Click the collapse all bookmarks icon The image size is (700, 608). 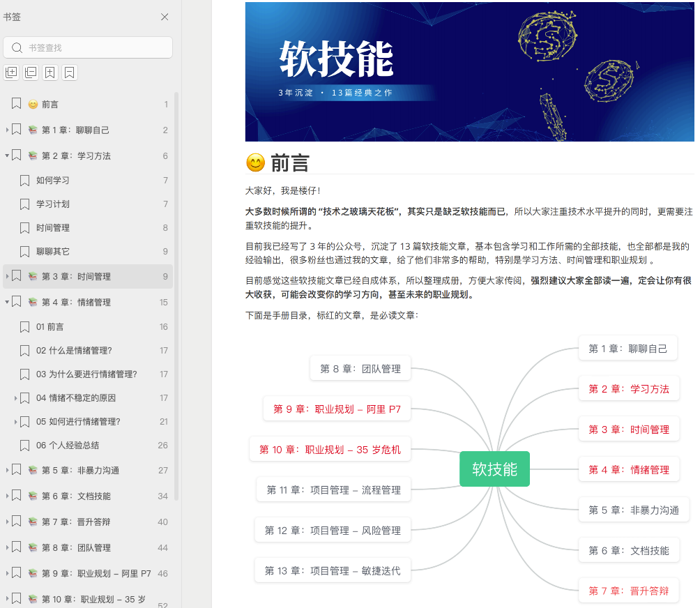pos(31,73)
